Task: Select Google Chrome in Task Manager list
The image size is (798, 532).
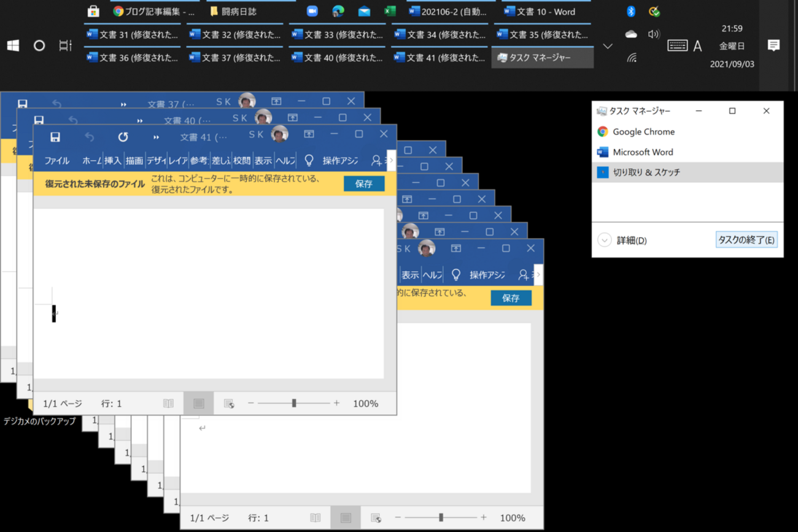Action: tap(688, 131)
